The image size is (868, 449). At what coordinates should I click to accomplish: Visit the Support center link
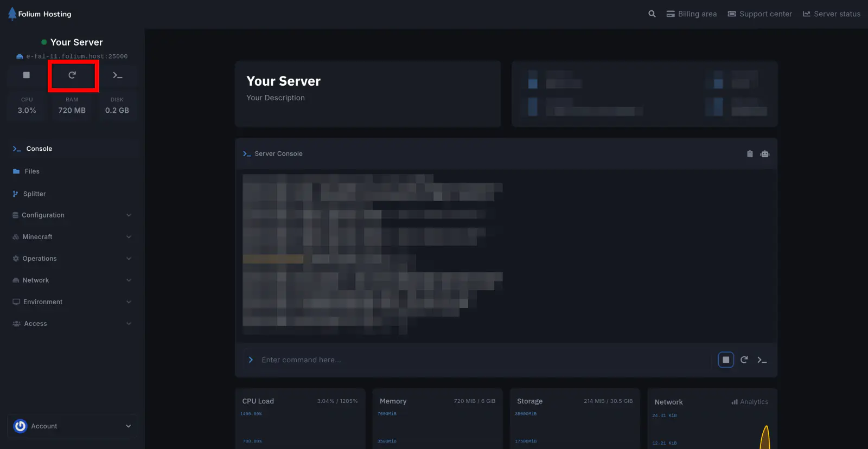[x=759, y=14]
